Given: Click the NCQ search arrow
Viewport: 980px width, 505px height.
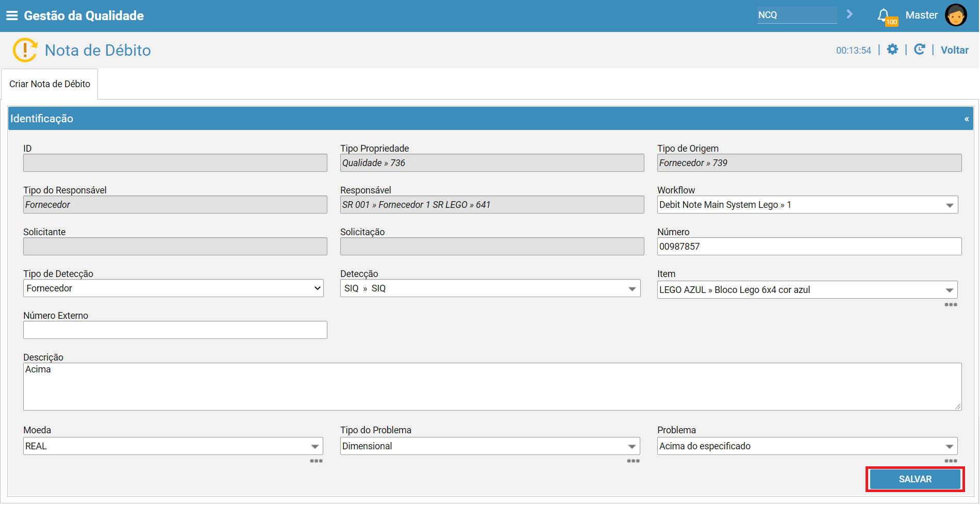Looking at the screenshot, I should pos(850,14).
